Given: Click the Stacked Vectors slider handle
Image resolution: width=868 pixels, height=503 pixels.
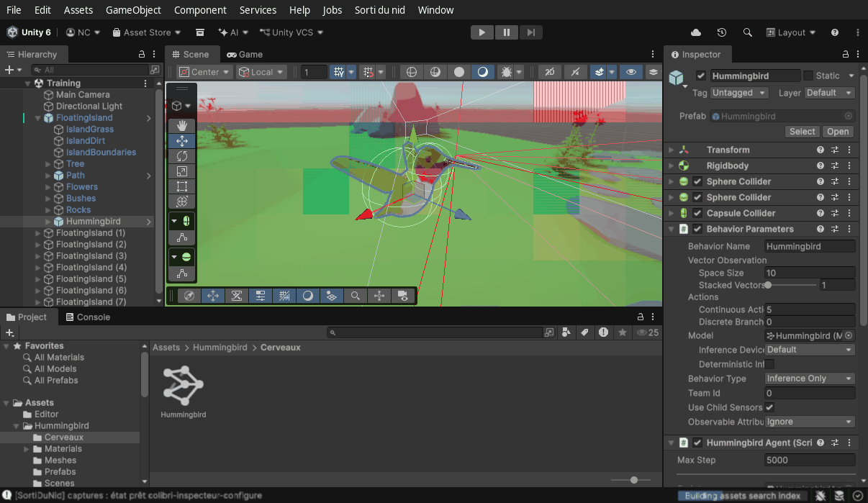Looking at the screenshot, I should point(769,285).
